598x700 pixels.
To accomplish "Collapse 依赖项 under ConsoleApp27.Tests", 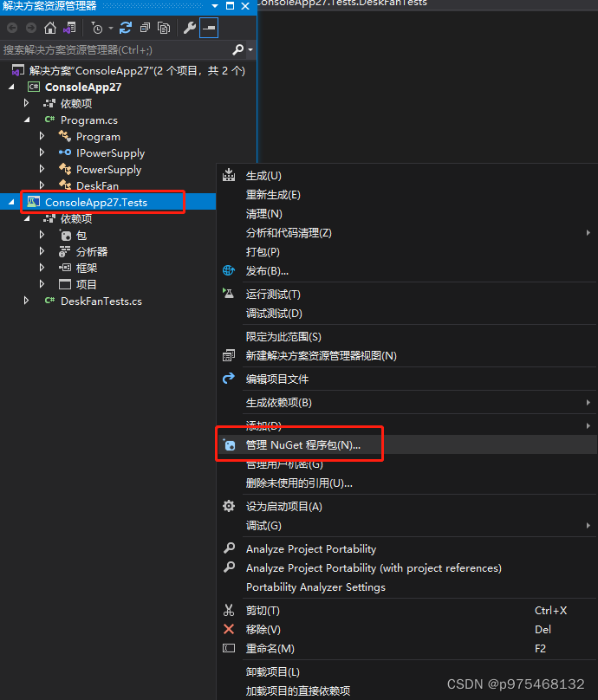I will [27, 218].
